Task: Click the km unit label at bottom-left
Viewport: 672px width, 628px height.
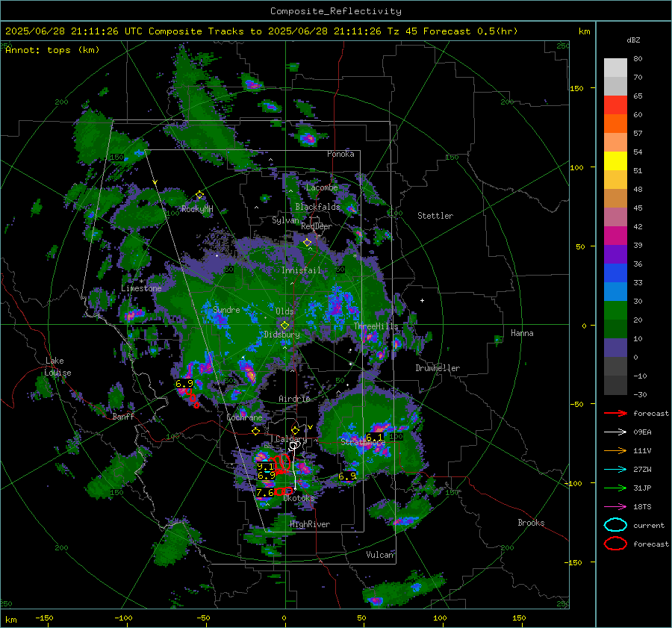Action: coord(11,620)
